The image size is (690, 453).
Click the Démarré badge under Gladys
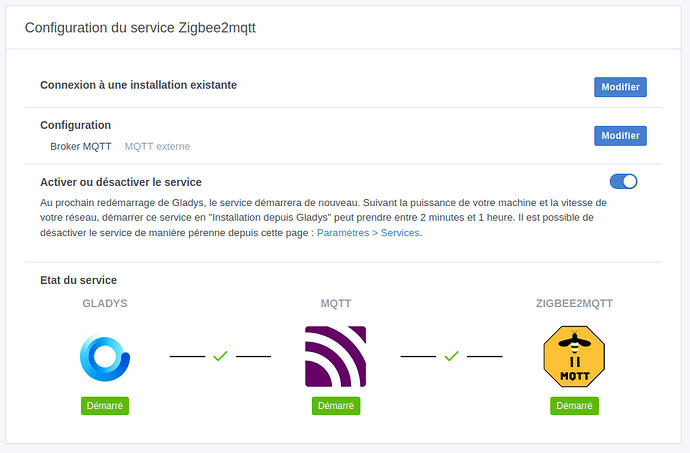pyautogui.click(x=105, y=406)
